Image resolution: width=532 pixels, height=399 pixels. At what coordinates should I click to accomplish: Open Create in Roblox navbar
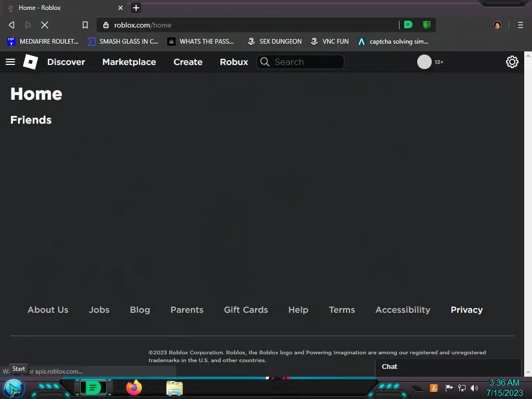tap(188, 62)
